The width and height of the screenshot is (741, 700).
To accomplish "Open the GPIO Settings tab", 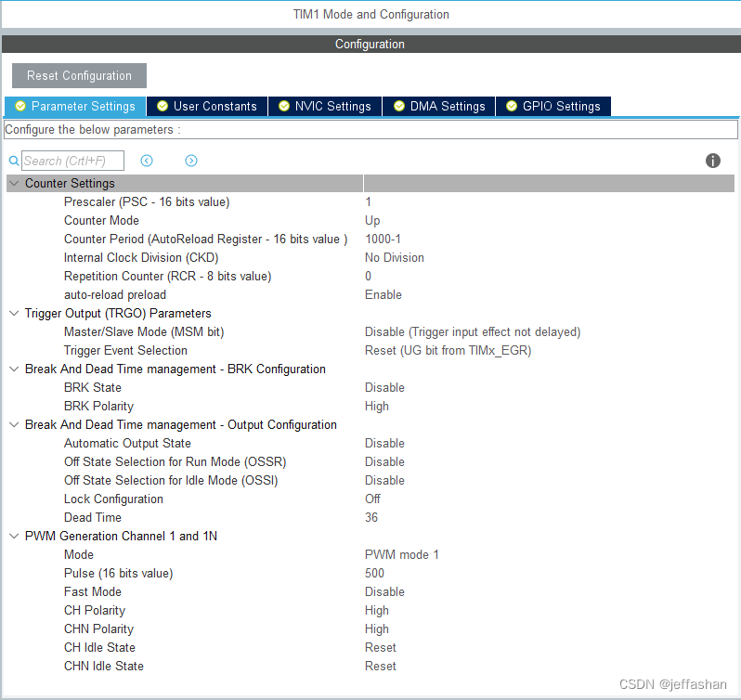I will click(553, 106).
